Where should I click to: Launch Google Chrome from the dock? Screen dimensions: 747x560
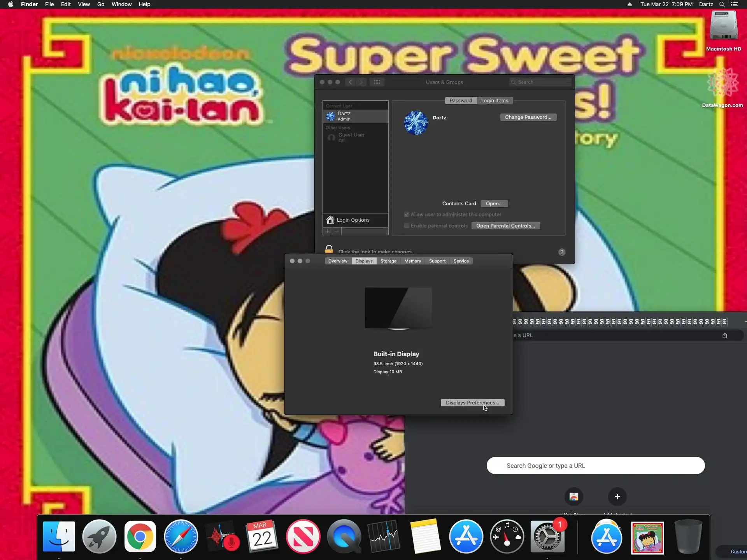tap(140, 537)
